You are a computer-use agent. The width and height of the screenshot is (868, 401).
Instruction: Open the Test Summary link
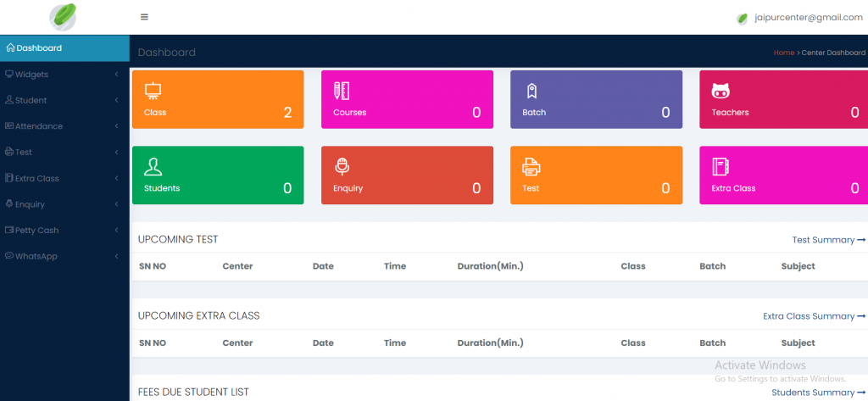coord(827,240)
